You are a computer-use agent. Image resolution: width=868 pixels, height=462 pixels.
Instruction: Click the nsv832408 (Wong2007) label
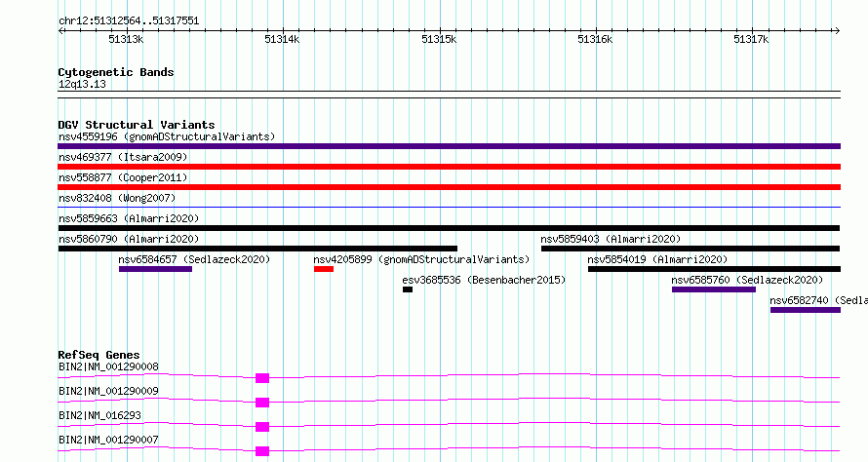(117, 198)
